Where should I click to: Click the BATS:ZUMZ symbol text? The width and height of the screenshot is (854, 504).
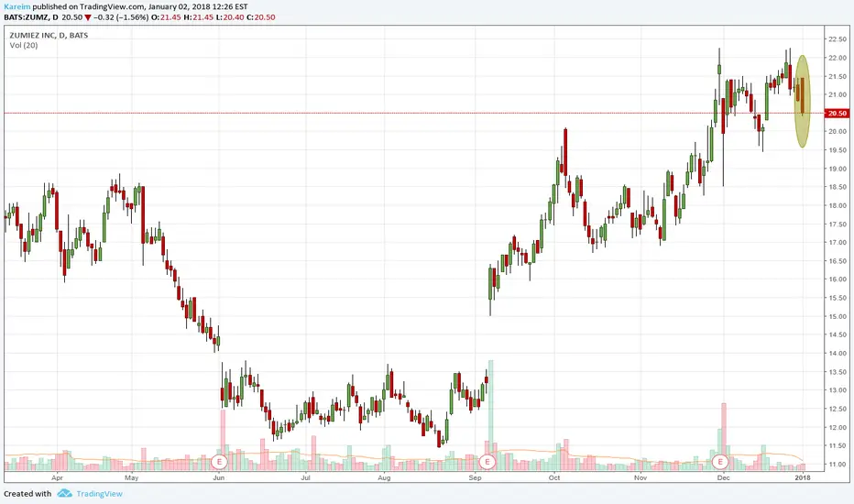click(25, 17)
